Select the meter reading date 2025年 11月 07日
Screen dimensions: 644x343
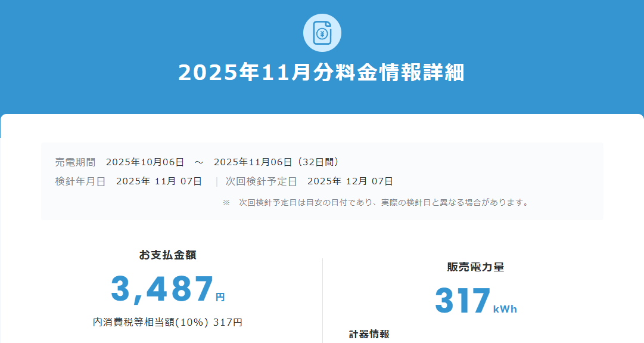159,181
